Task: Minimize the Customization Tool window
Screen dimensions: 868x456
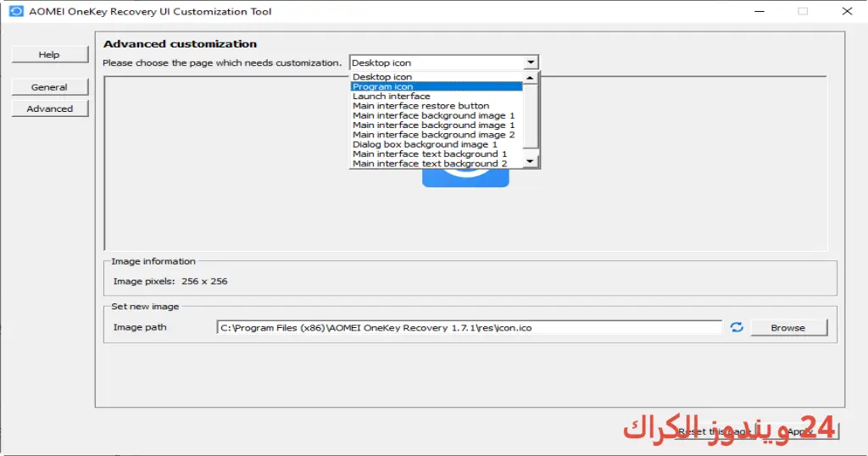Action: tap(759, 11)
